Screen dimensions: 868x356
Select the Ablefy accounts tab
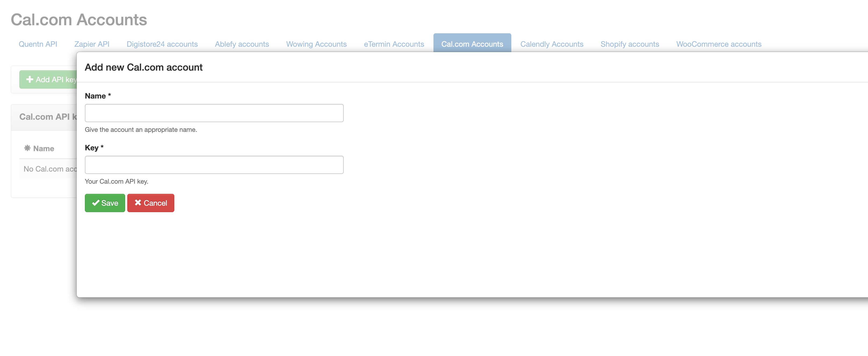tap(242, 44)
